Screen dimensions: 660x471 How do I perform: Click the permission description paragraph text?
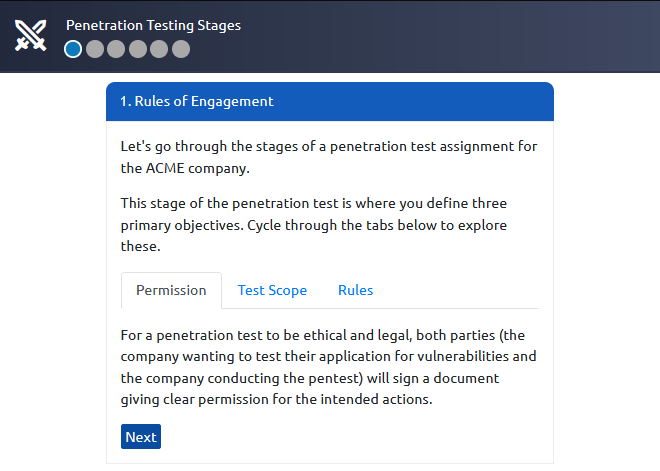coord(329,367)
